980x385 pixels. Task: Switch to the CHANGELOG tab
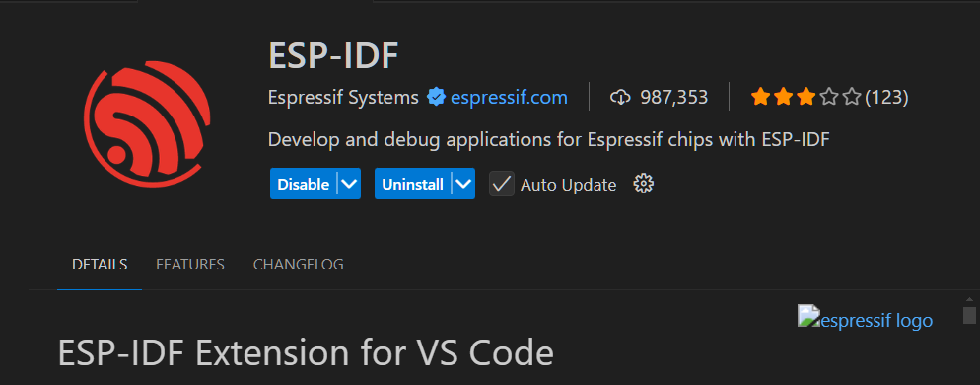pos(298,265)
